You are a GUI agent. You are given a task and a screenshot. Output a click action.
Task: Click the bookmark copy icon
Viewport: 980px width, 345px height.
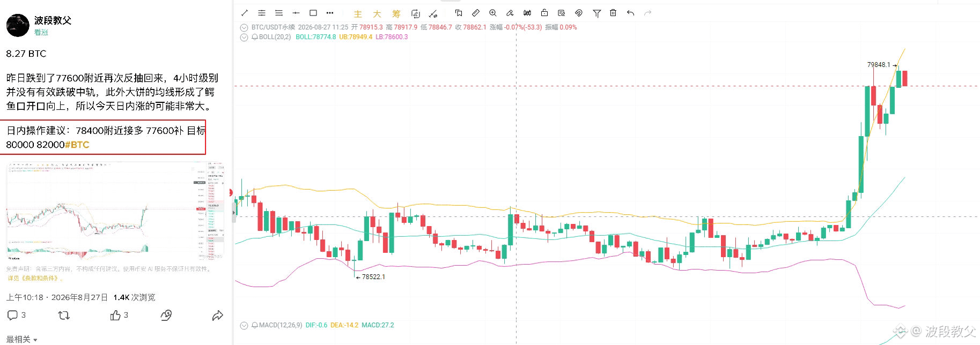point(459,13)
